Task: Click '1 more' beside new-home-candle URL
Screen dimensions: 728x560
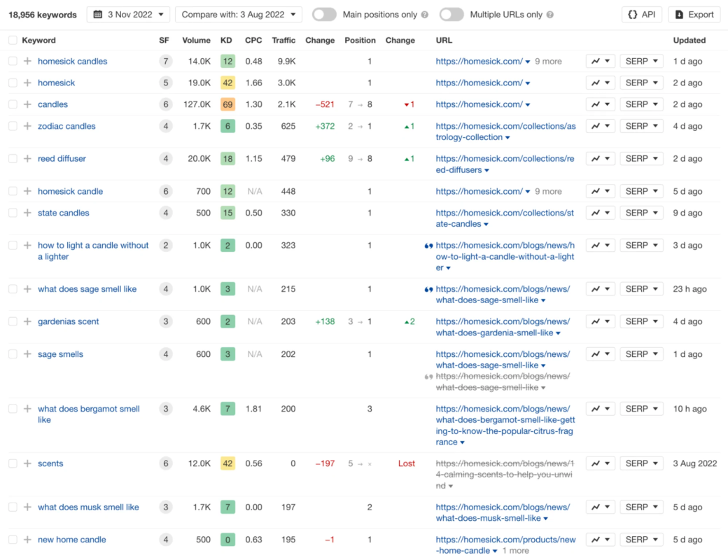Action: click(x=515, y=551)
